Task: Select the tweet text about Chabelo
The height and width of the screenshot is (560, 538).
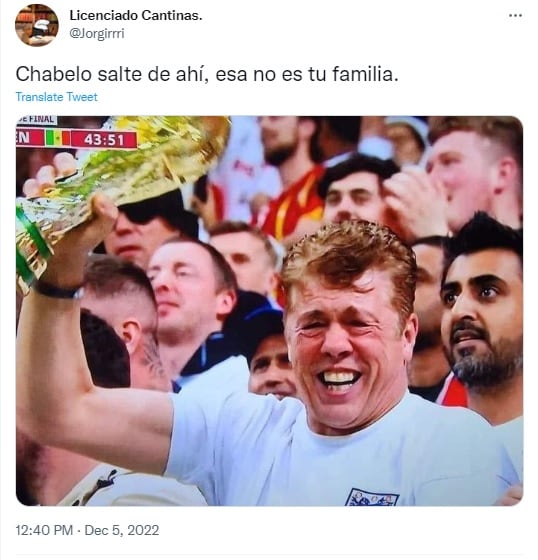Action: [207, 74]
